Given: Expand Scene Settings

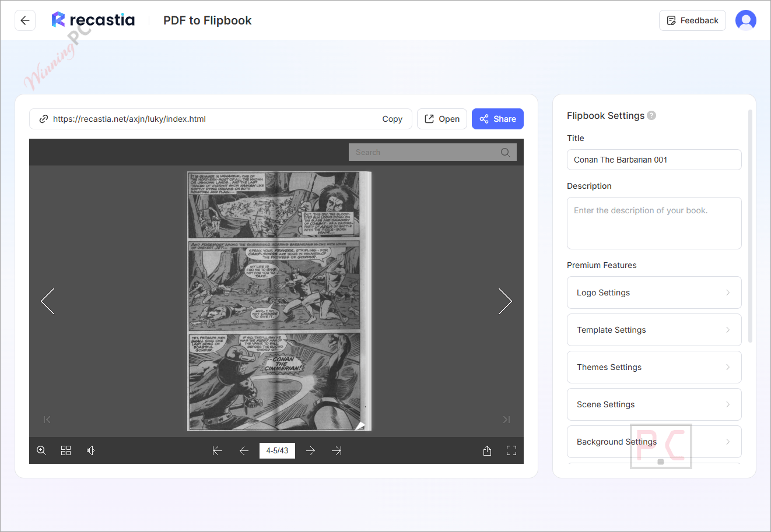Looking at the screenshot, I should click(x=654, y=404).
